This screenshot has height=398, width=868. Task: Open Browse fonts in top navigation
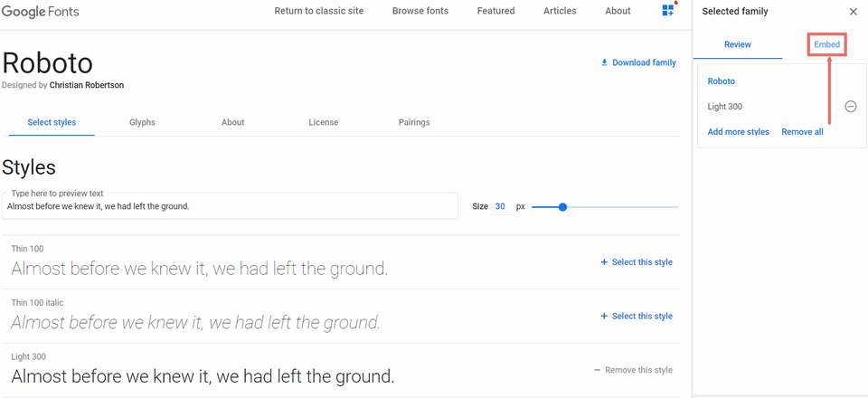pos(420,11)
